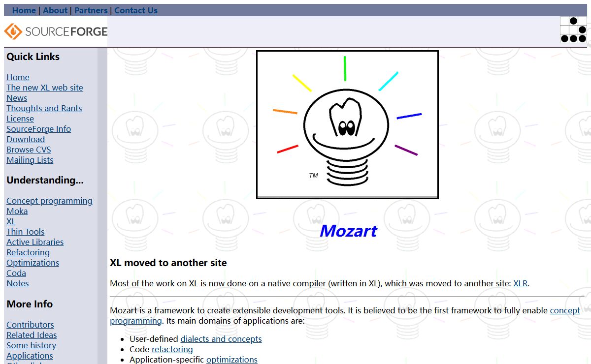Follow dialects and concepts link

[221, 339]
